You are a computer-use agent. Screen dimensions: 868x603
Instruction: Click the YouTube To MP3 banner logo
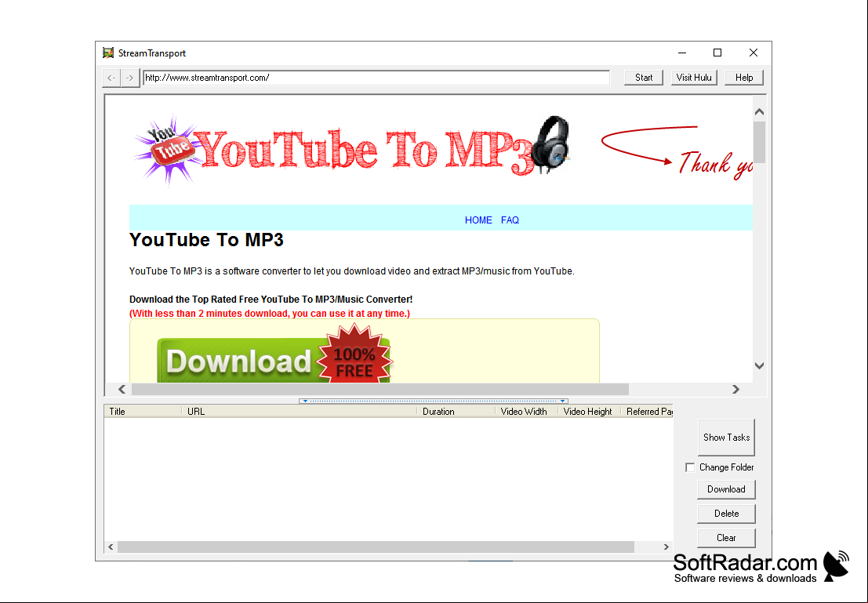[352, 151]
